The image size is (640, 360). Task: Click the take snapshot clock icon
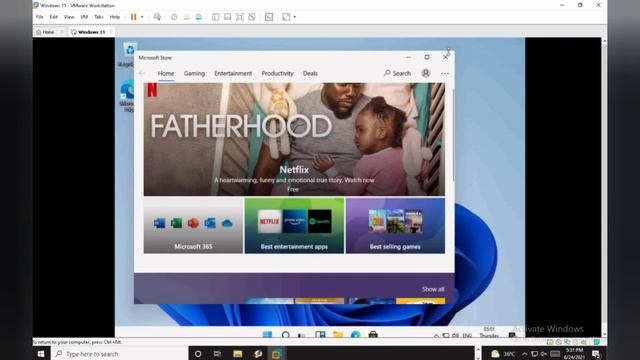pyautogui.click(x=174, y=17)
